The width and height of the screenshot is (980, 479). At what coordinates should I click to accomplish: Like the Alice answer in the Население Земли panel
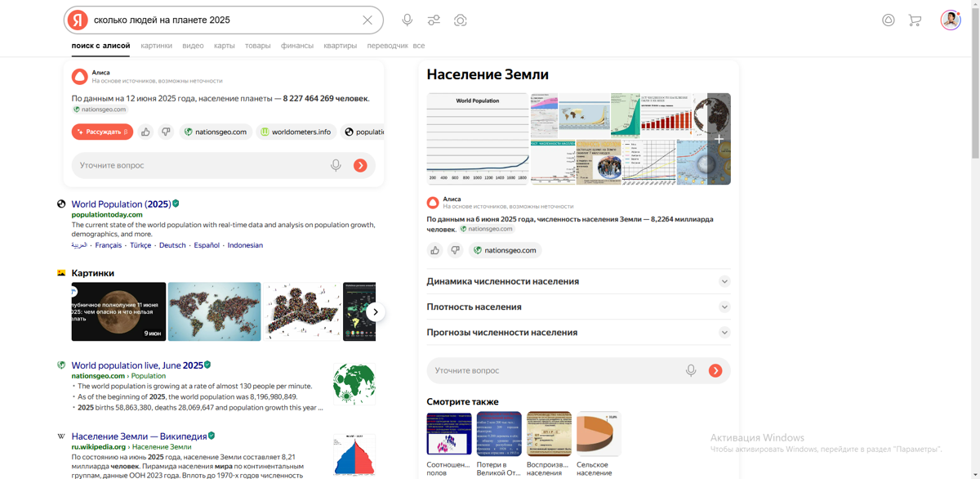pos(434,250)
